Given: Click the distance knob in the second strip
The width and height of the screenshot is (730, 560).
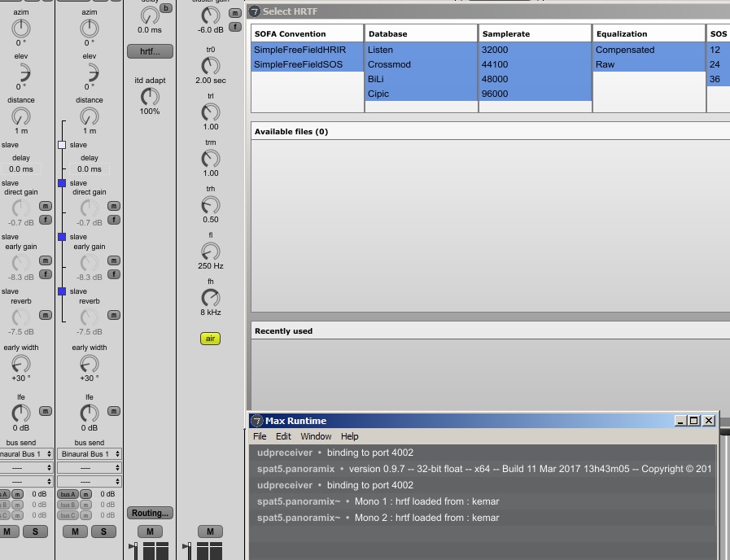Looking at the screenshot, I should 90,116.
